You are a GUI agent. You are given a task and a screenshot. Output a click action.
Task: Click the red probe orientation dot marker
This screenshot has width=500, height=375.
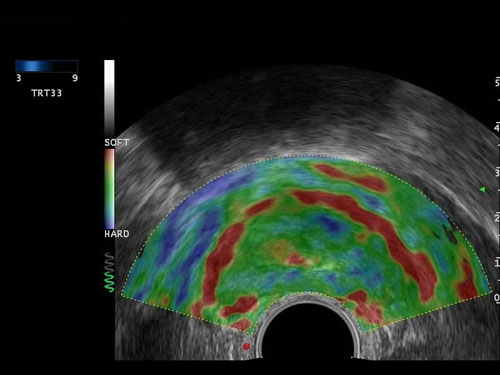point(246,347)
